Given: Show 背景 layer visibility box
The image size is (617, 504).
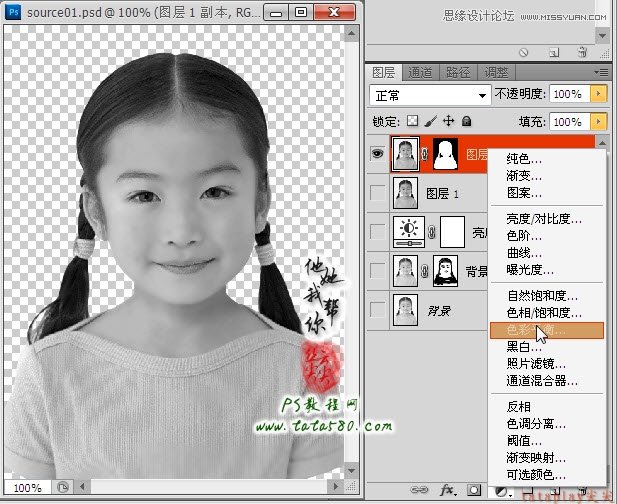Looking at the screenshot, I should point(378,310).
